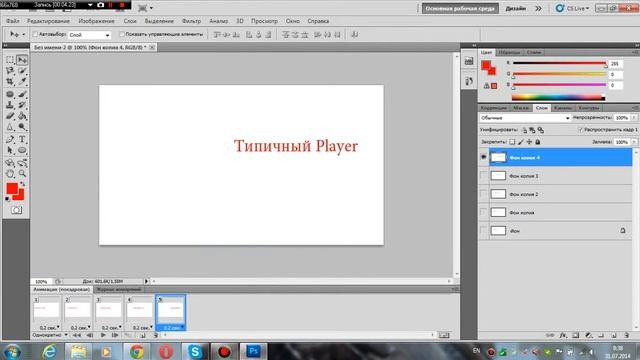Open the Однократно looping options dropdown

pos(50,335)
